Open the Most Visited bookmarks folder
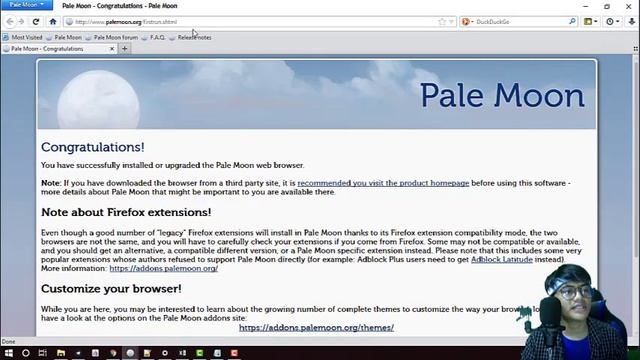This screenshot has height=360, width=640. (x=22, y=37)
